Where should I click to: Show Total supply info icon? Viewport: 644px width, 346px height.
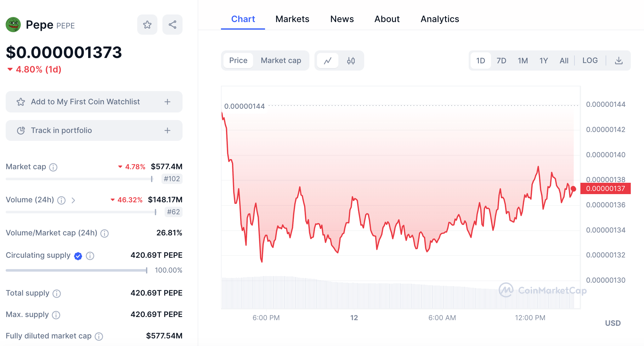57,293
